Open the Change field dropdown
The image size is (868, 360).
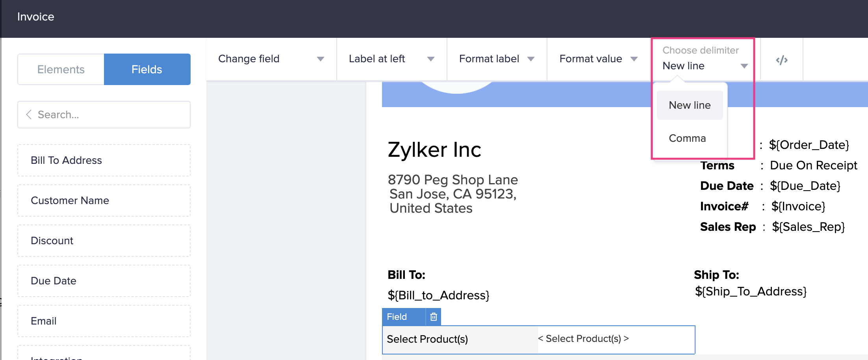click(271, 59)
